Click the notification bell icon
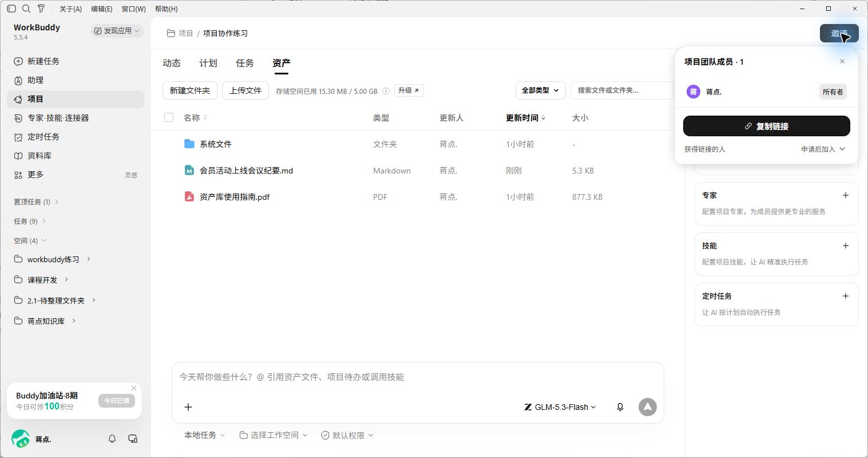The width and height of the screenshot is (868, 458). click(112, 439)
